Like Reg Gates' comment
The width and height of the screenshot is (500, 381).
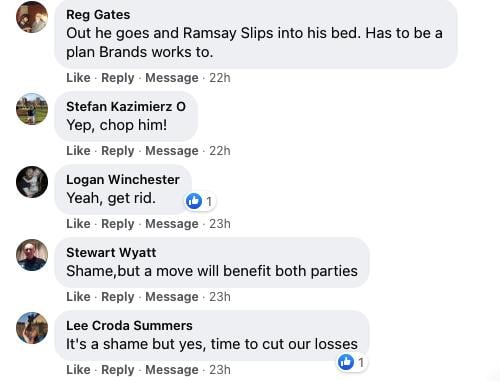pos(78,78)
